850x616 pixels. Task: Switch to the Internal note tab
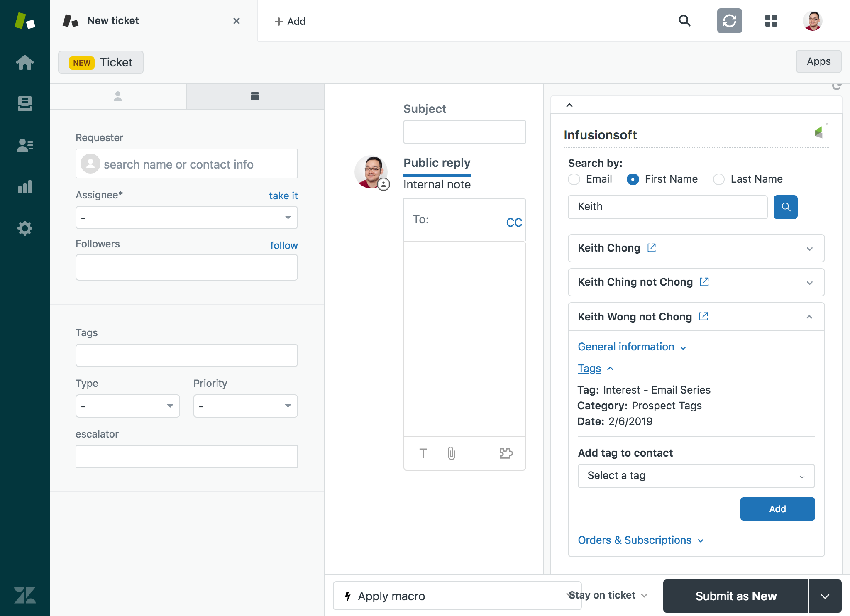tap(437, 185)
